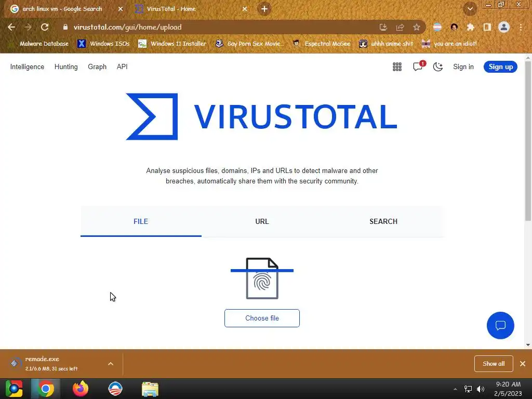The height and width of the screenshot is (399, 532).
Task: Share this page via address bar icon
Action: pyautogui.click(x=400, y=27)
